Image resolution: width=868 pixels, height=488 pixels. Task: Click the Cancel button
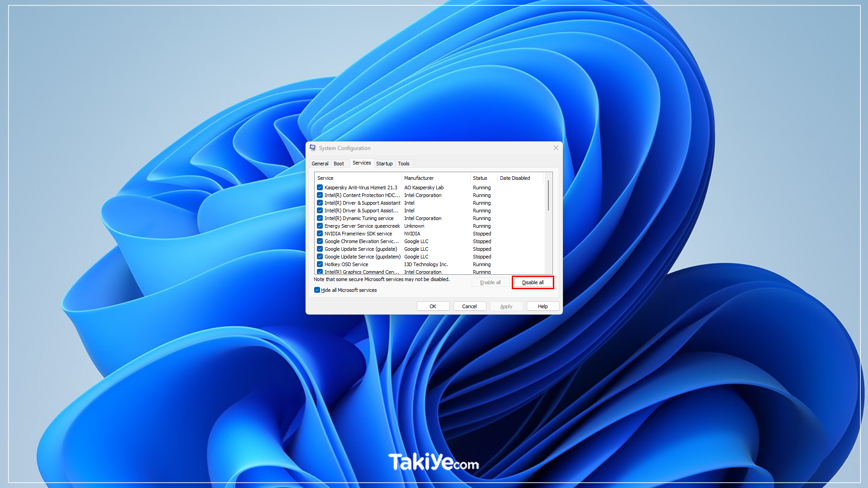(x=469, y=306)
